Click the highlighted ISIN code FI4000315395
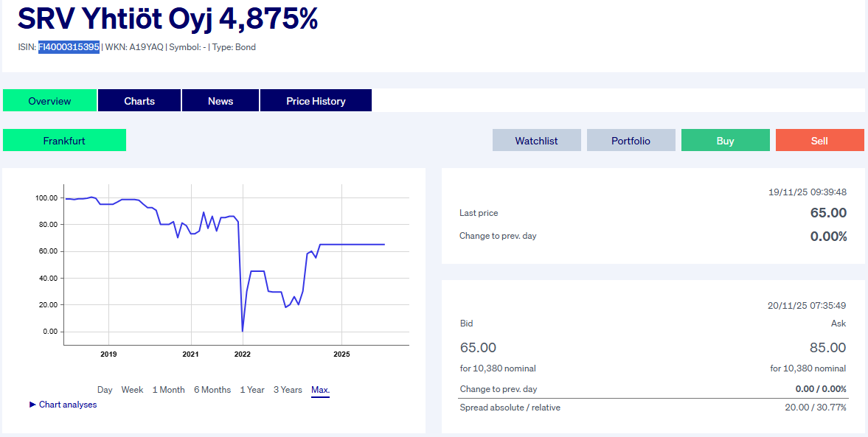The image size is (868, 437). 69,47
